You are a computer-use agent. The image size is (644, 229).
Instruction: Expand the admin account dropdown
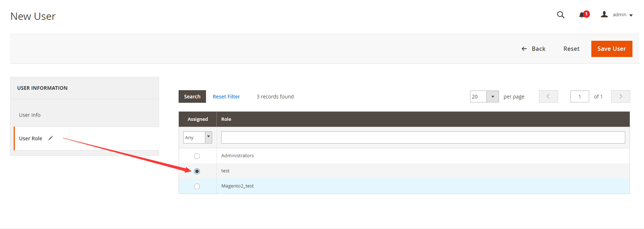623,15
